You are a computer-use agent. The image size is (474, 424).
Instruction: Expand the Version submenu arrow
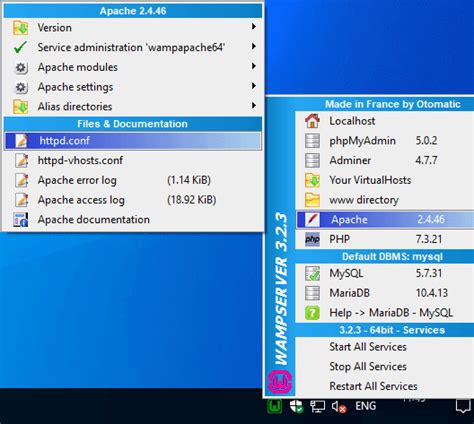click(254, 26)
